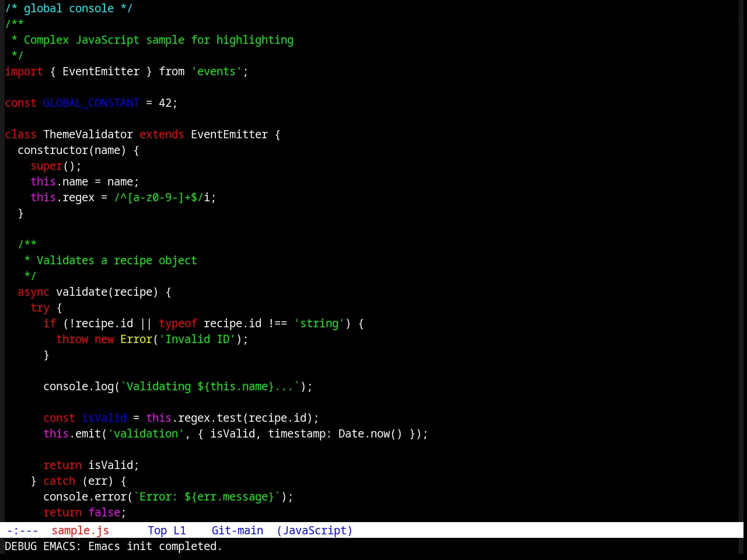Image resolution: width=747 pixels, height=560 pixels.
Task: Click the 'async' keyword
Action: (33, 292)
